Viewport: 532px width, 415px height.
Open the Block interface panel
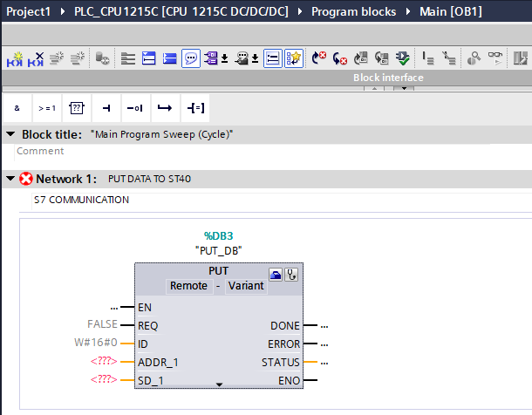(388, 78)
